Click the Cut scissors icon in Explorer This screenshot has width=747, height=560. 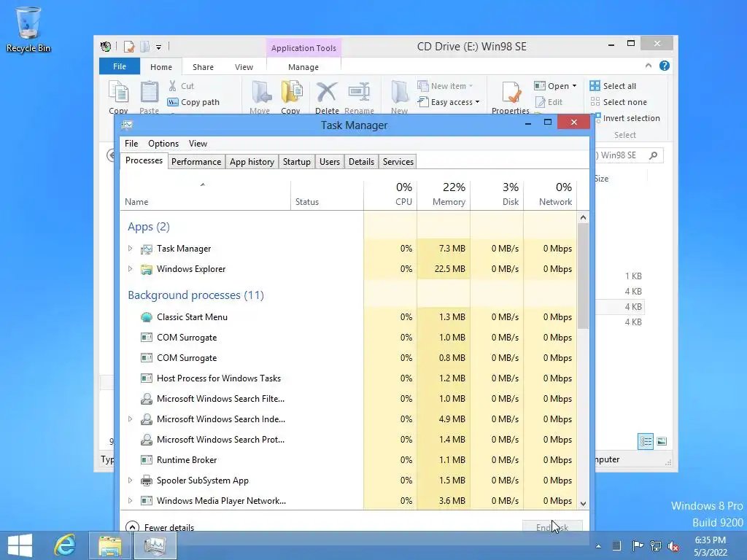(172, 86)
